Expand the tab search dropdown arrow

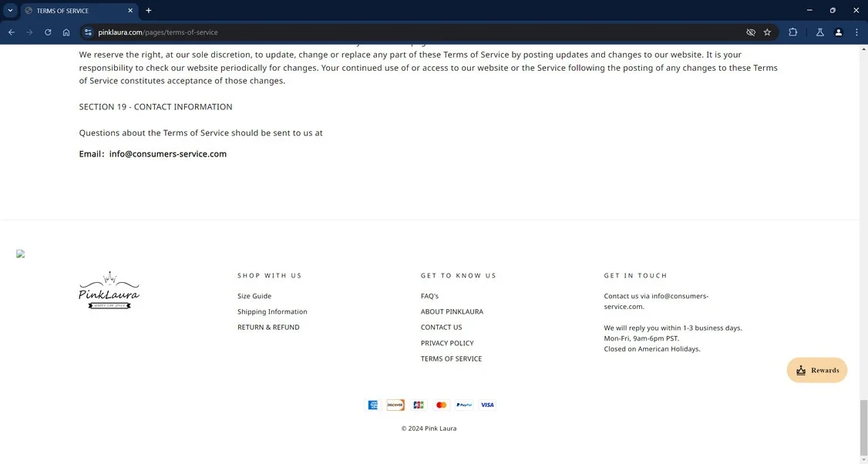pos(10,11)
